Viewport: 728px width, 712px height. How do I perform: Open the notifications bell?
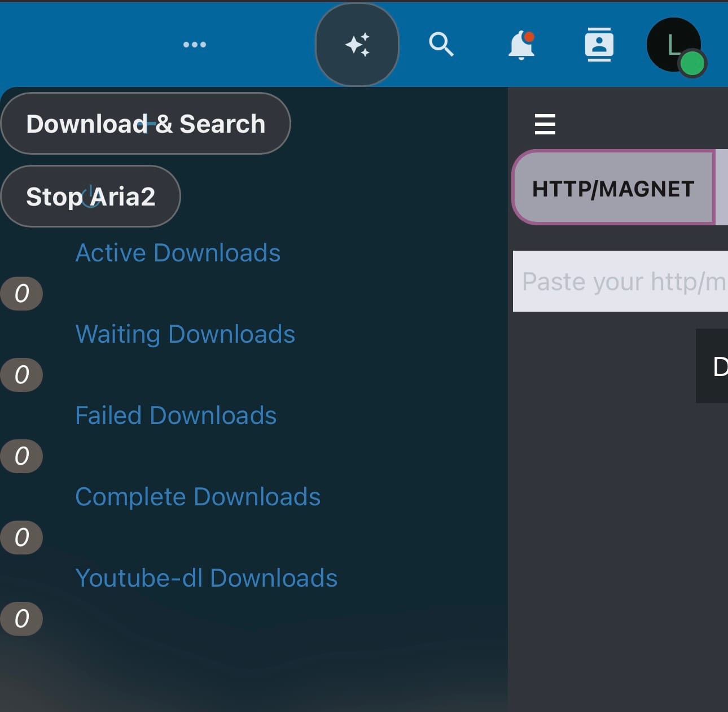[521, 45]
